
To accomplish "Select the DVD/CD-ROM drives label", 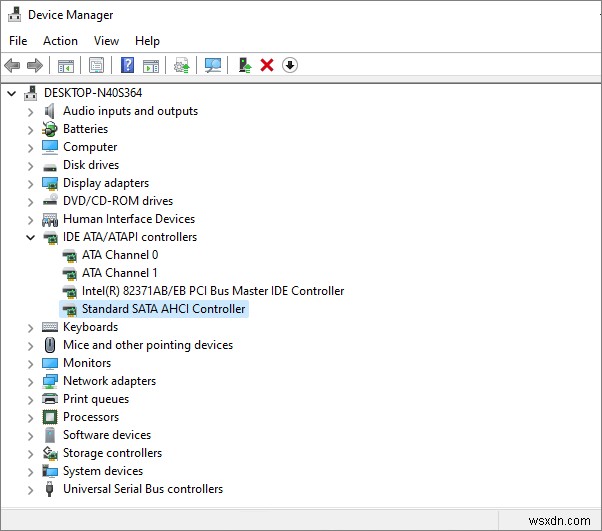I will click(118, 201).
